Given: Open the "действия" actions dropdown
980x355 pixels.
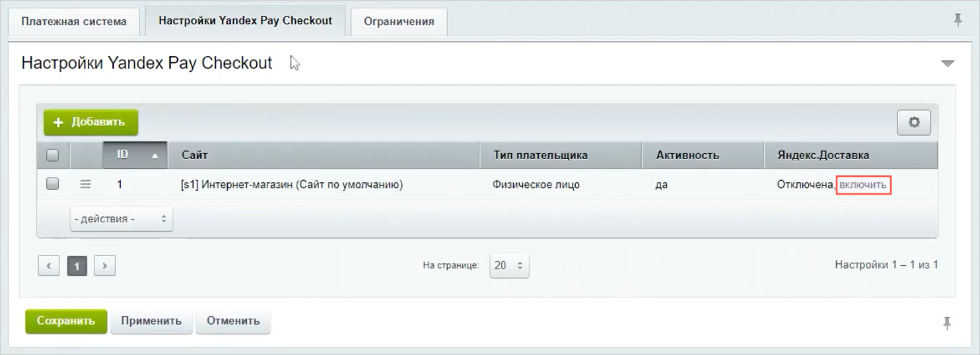Looking at the screenshot, I should coord(122,219).
